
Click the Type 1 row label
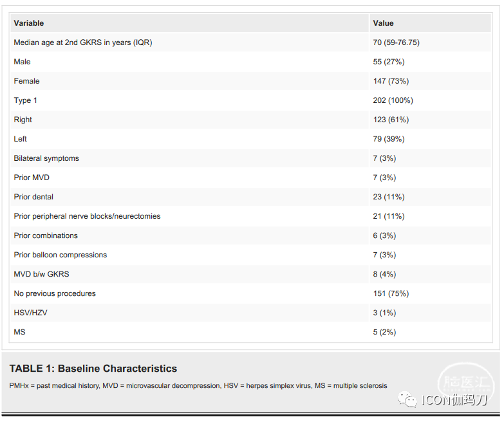click(26, 100)
